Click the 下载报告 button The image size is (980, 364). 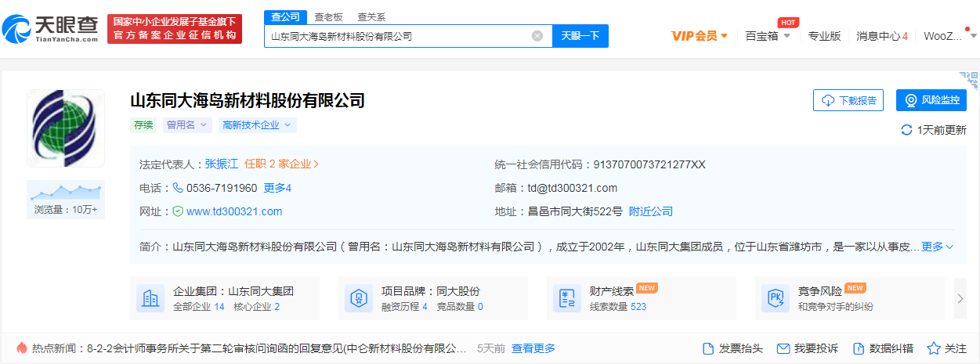tap(848, 100)
